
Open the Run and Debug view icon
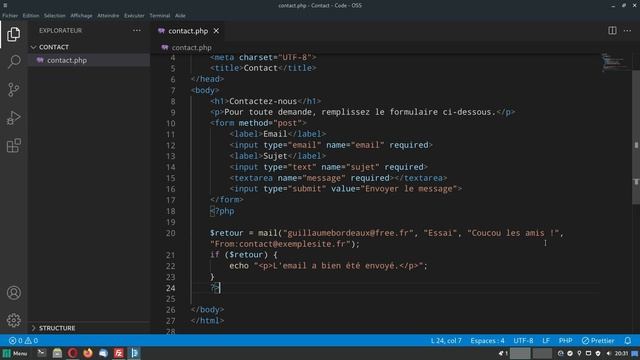click(x=13, y=118)
